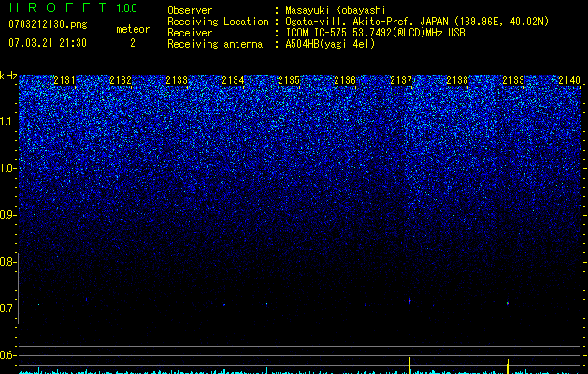Click time marker 2138

click(457, 80)
